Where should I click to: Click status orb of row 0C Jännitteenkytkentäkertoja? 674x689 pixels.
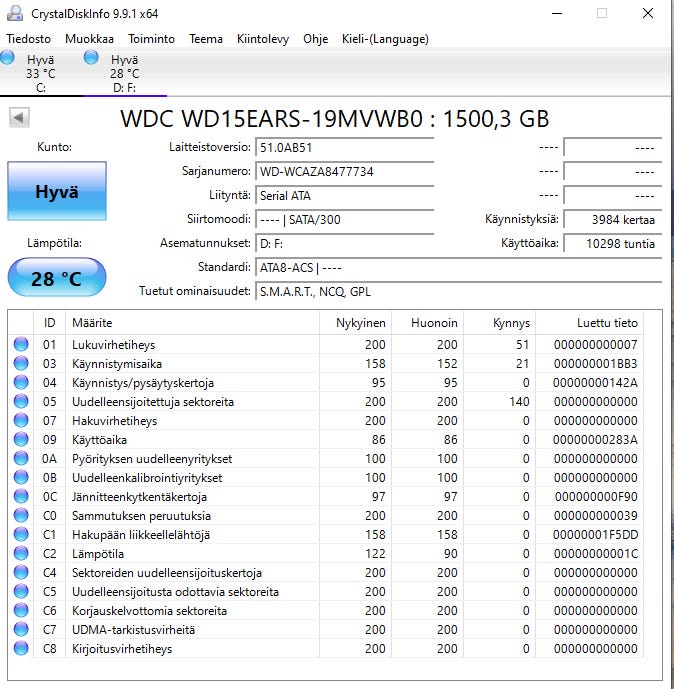[21, 497]
